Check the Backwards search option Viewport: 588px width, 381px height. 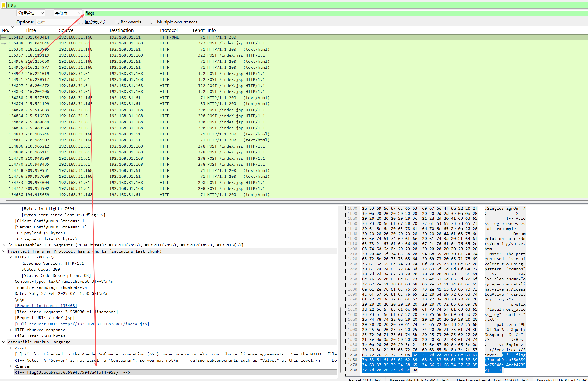[117, 22]
